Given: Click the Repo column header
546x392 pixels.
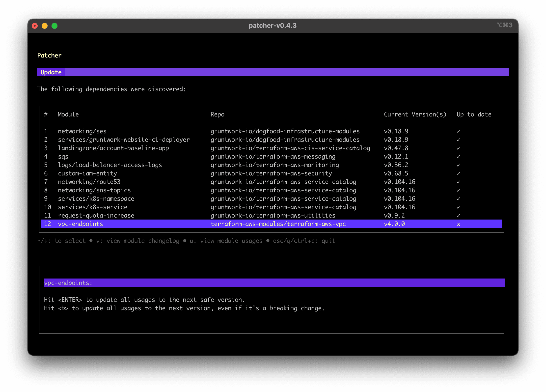Looking at the screenshot, I should 217,114.
